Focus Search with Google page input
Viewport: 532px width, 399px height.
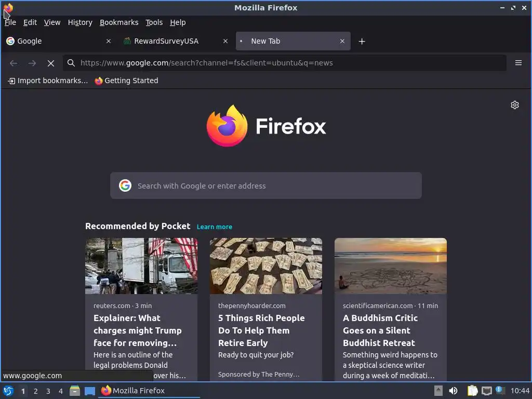pos(266,185)
